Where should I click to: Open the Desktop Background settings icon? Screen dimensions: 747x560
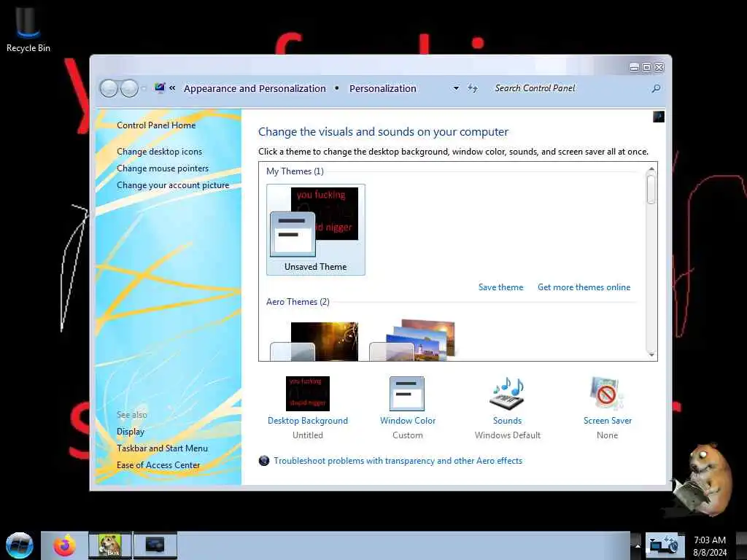308,393
